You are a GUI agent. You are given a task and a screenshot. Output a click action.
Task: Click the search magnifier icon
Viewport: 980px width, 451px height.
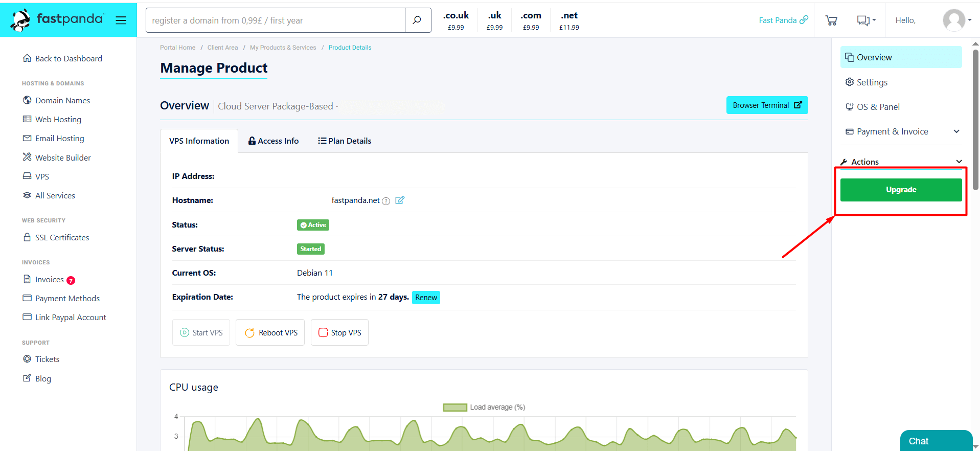417,20
